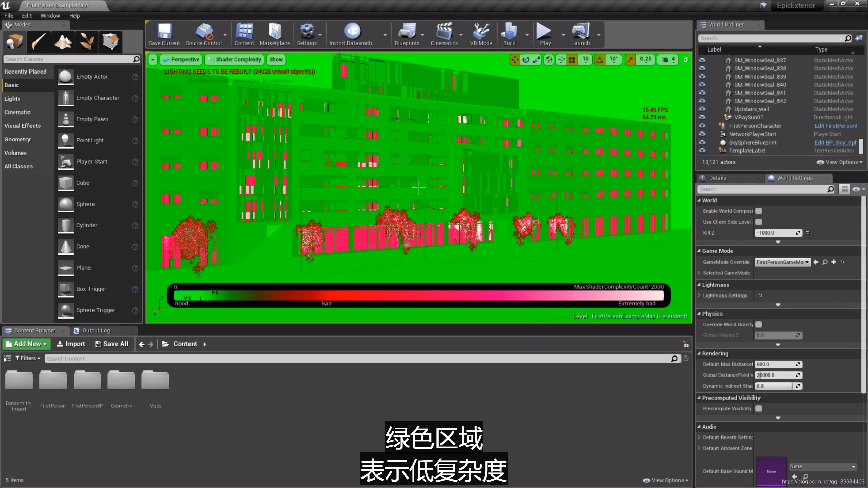Enable World Composition checkbox
Viewport: 868px width, 488px height.
click(x=759, y=211)
